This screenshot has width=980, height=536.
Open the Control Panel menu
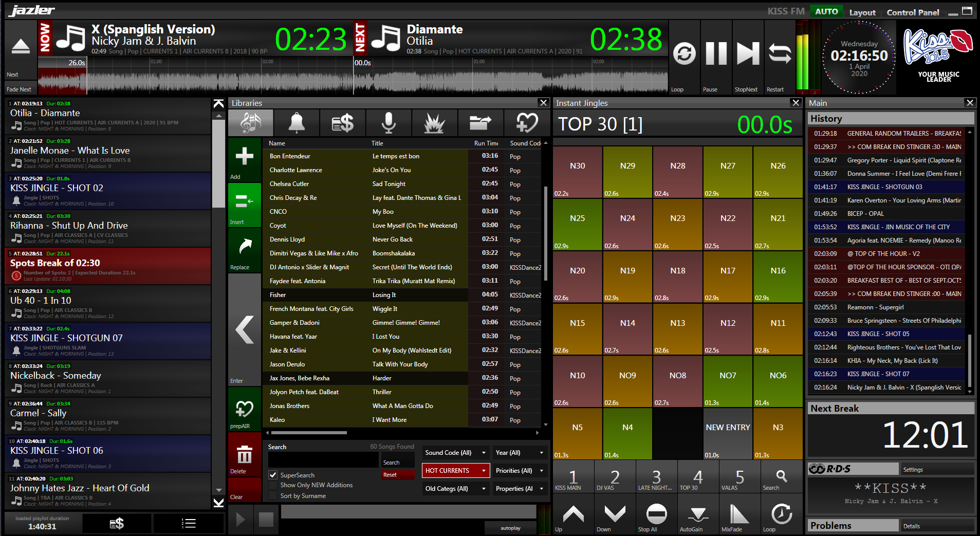pyautogui.click(x=913, y=12)
